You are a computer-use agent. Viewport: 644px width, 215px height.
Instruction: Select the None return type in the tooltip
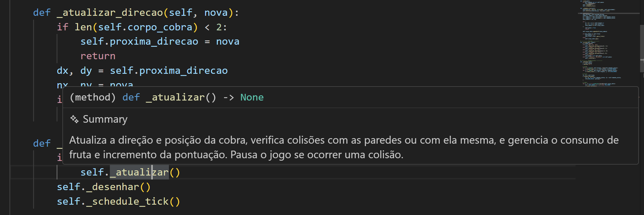point(252,97)
